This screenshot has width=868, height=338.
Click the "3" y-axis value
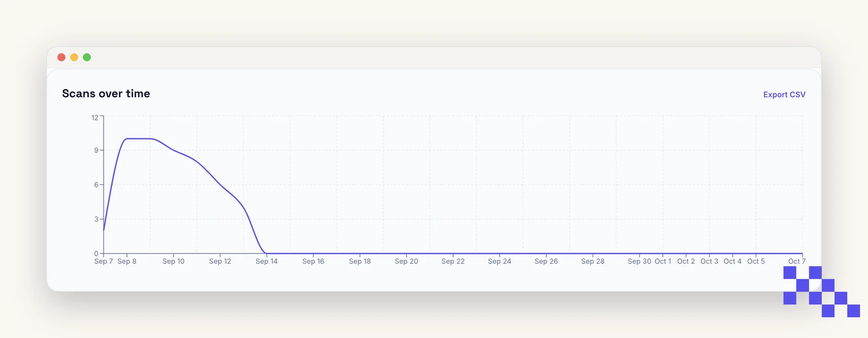(97, 219)
